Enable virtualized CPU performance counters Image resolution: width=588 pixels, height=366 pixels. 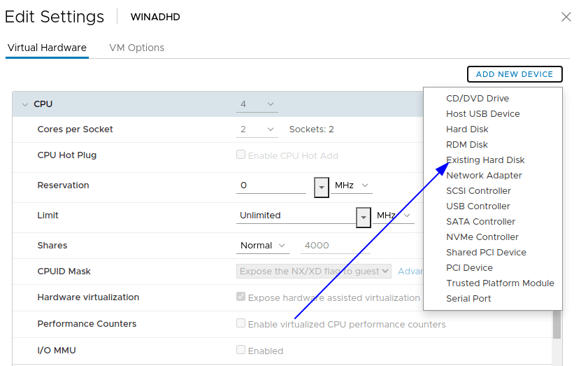coord(241,323)
